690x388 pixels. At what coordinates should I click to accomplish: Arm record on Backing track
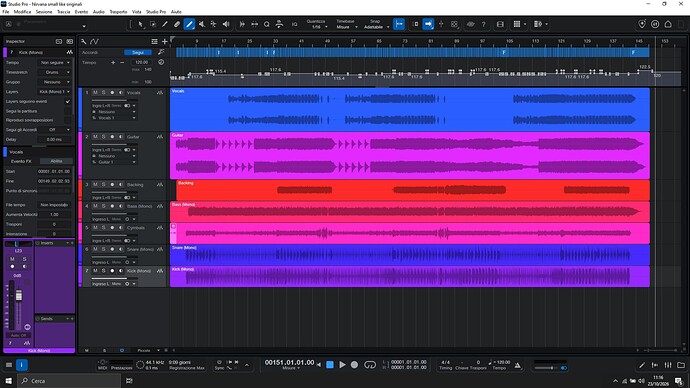pyautogui.click(x=112, y=185)
